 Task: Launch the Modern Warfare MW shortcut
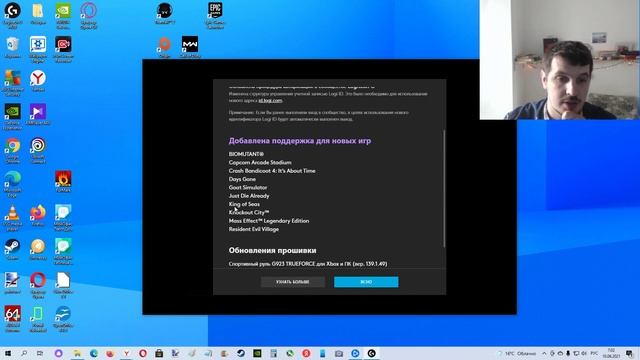pos(190,47)
